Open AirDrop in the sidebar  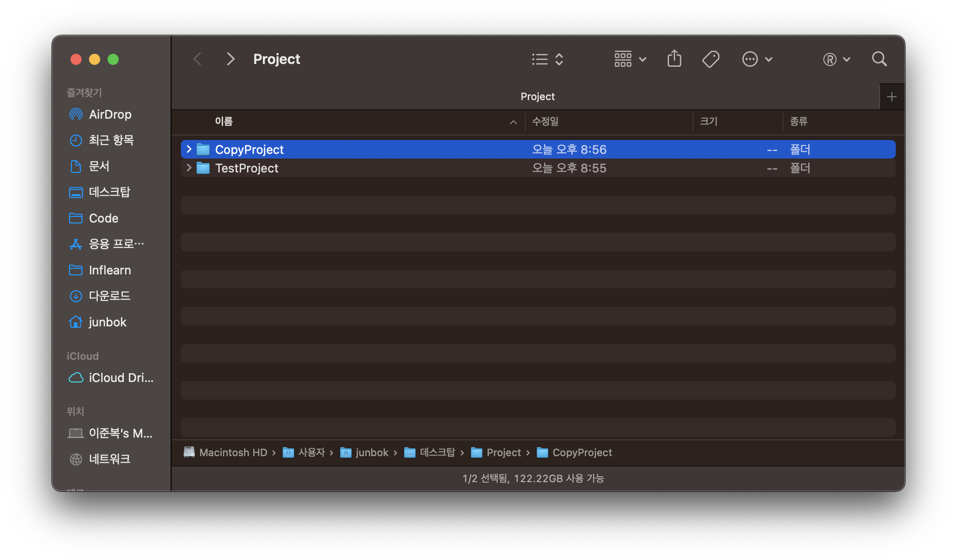110,115
